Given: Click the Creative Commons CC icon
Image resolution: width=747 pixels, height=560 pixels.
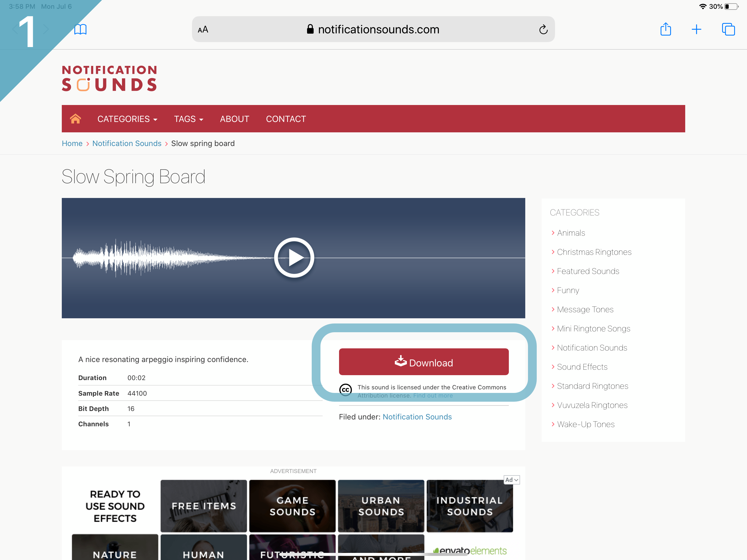Looking at the screenshot, I should [x=345, y=390].
